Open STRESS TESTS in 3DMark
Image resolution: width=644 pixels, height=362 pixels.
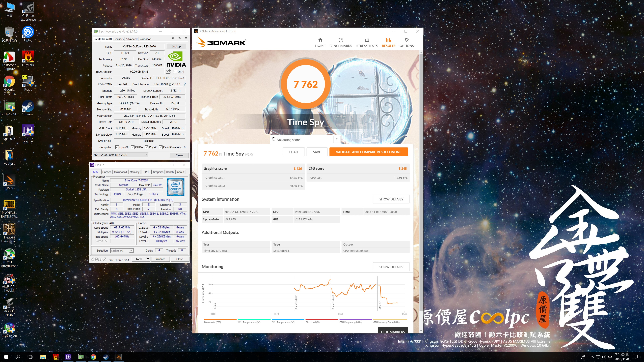pyautogui.click(x=367, y=42)
